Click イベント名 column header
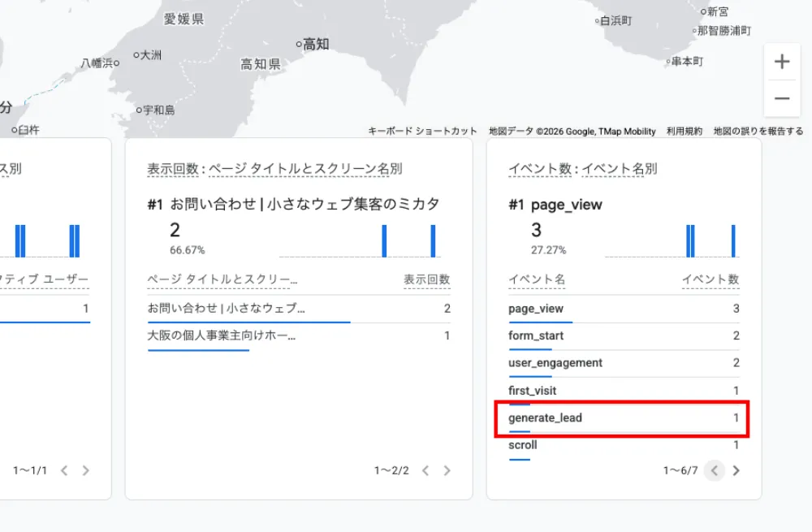 [537, 279]
